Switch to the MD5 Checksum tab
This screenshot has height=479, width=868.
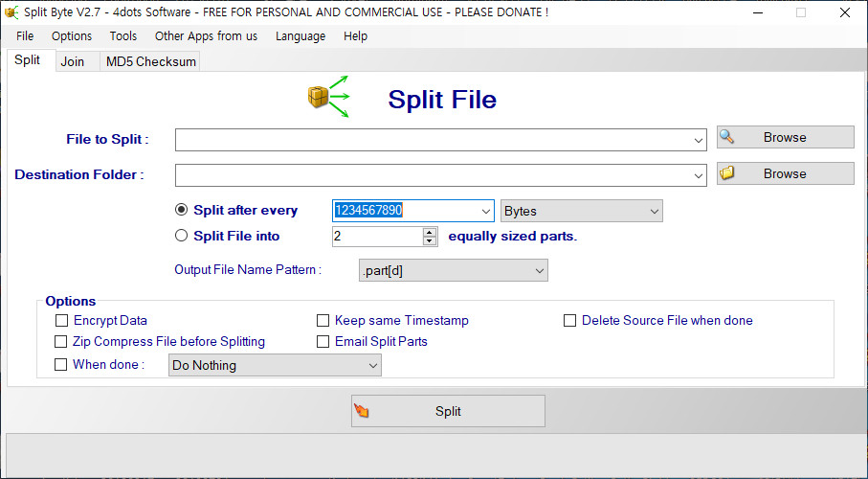[x=151, y=61]
